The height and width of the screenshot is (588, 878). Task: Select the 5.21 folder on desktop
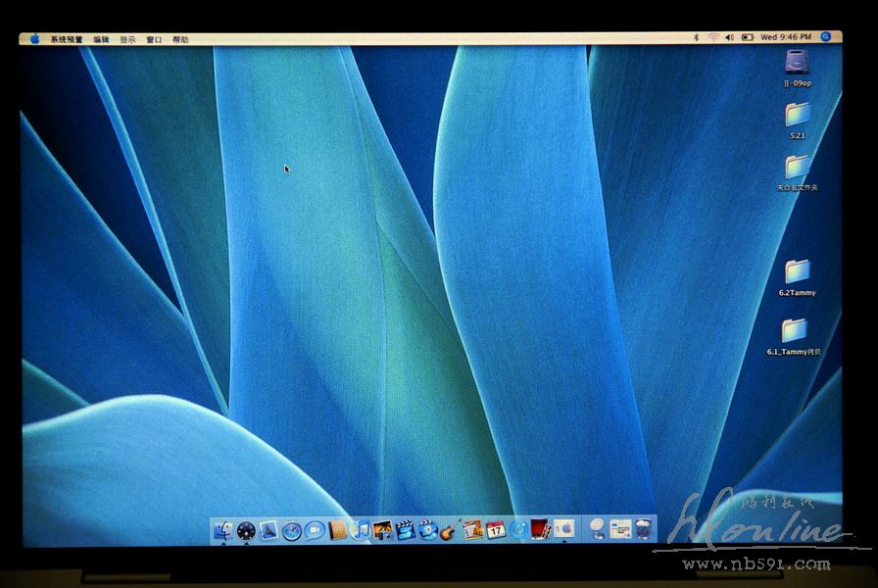[x=797, y=115]
